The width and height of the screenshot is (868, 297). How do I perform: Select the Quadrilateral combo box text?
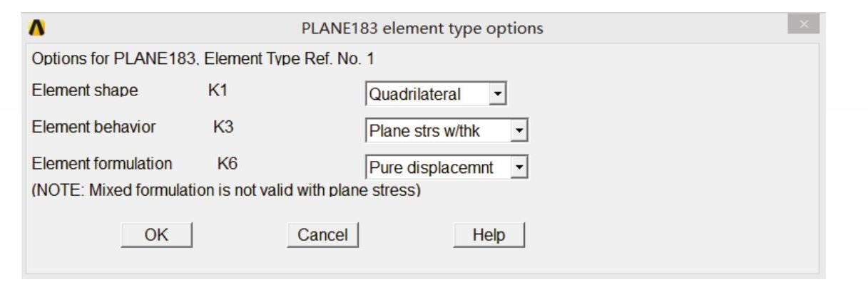[425, 94]
